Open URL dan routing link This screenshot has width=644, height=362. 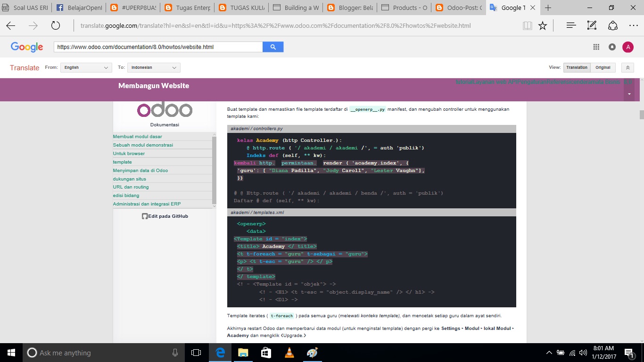tap(131, 187)
